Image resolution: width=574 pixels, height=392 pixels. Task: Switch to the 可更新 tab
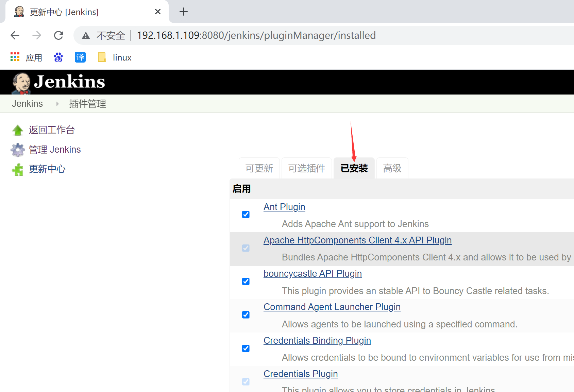point(259,168)
